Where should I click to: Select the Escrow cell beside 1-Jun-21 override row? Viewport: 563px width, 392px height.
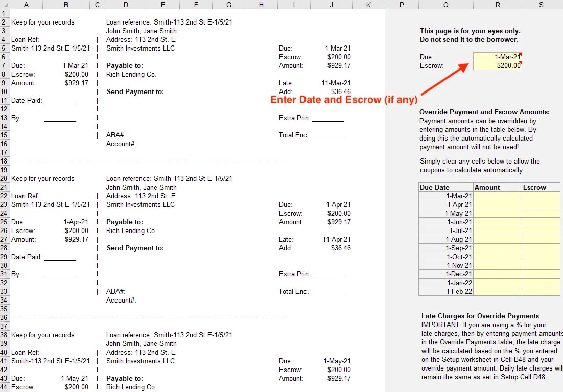tap(540, 222)
